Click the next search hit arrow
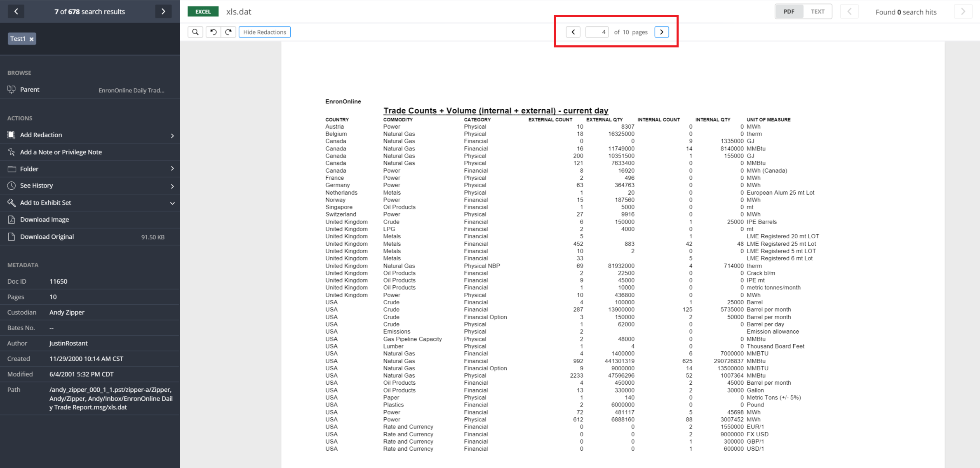The image size is (980, 468). [x=963, y=12]
